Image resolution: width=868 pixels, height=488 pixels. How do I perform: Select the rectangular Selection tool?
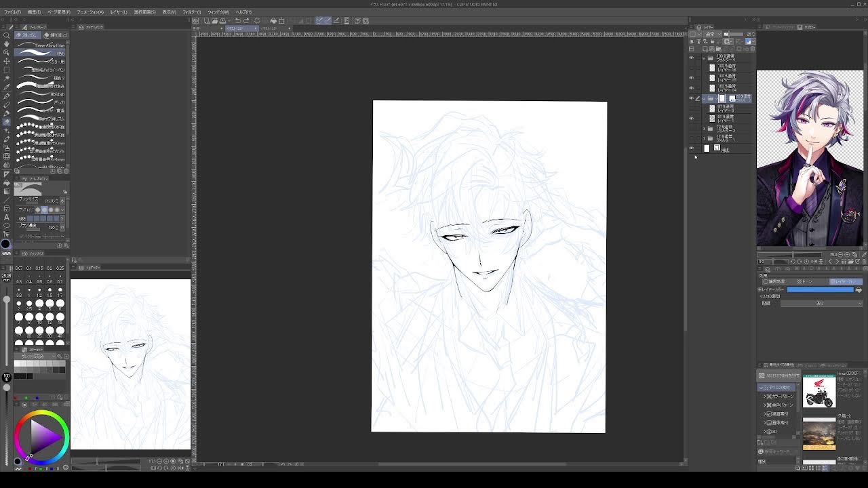[x=7, y=70]
